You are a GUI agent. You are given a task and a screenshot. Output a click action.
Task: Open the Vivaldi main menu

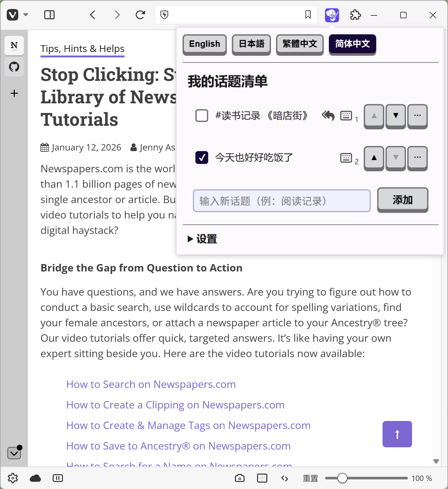[x=13, y=15]
